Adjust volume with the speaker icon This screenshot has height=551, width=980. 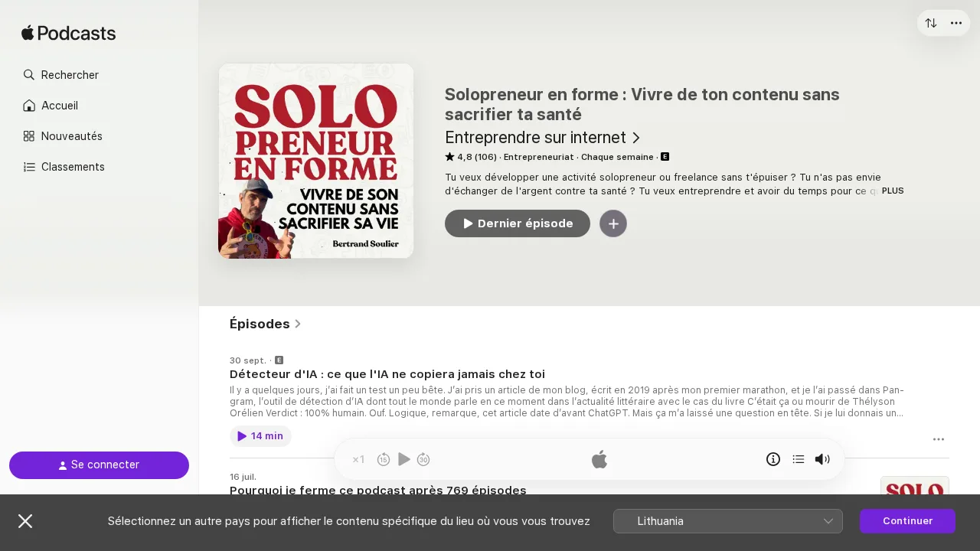click(822, 459)
